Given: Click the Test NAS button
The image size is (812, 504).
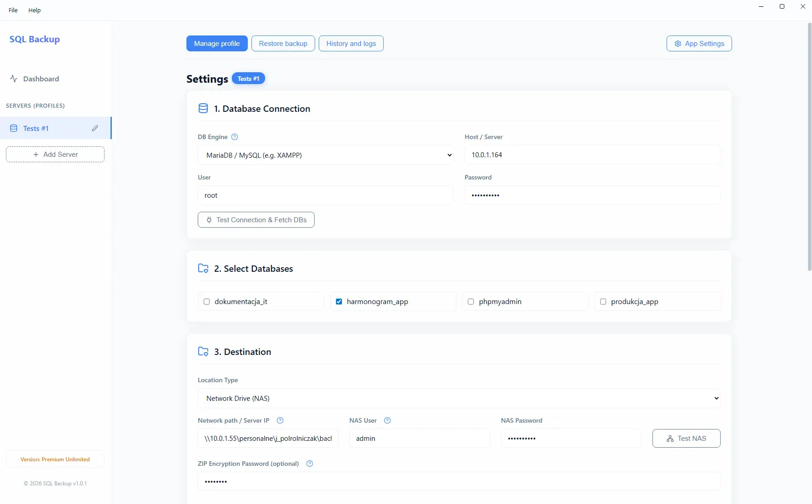Looking at the screenshot, I should pyautogui.click(x=687, y=439).
